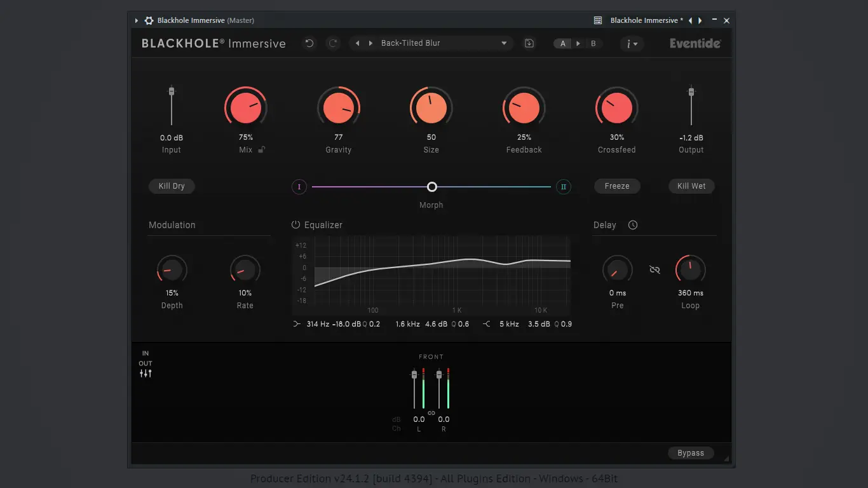Screen dimensions: 868x488
Task: Load the next preset with the right arrow
Action: pyautogui.click(x=372, y=43)
